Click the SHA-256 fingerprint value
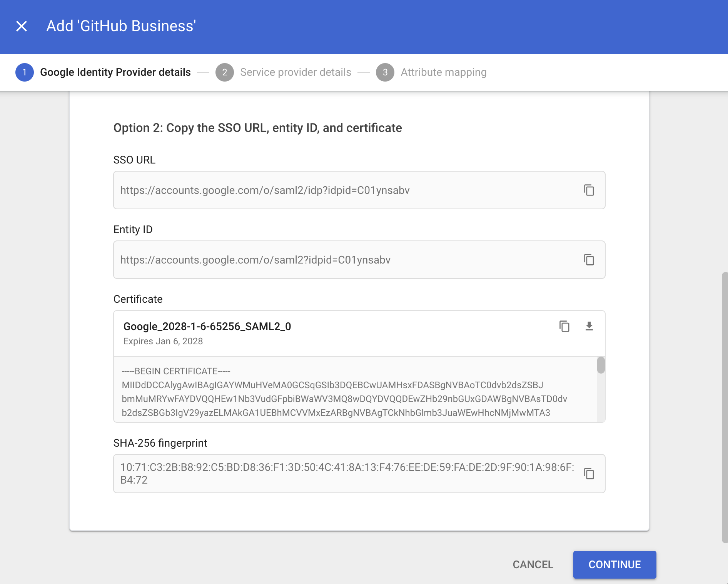The height and width of the screenshot is (584, 728). 347,474
